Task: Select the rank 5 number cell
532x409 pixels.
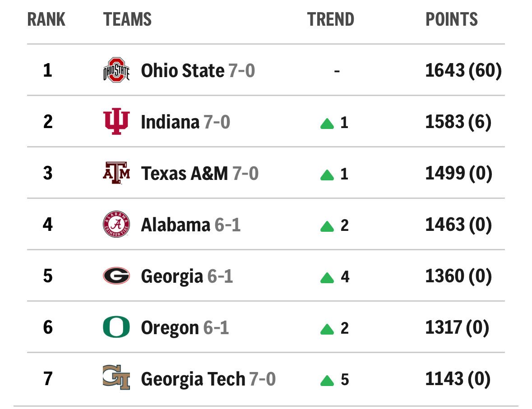Action: coord(48,276)
